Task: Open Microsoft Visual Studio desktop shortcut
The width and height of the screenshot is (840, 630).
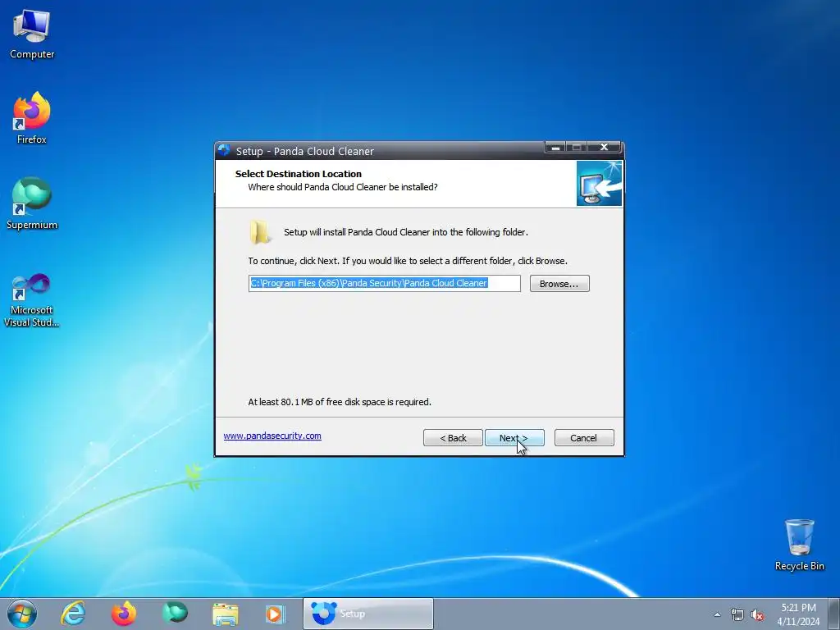Action: pyautogui.click(x=32, y=300)
